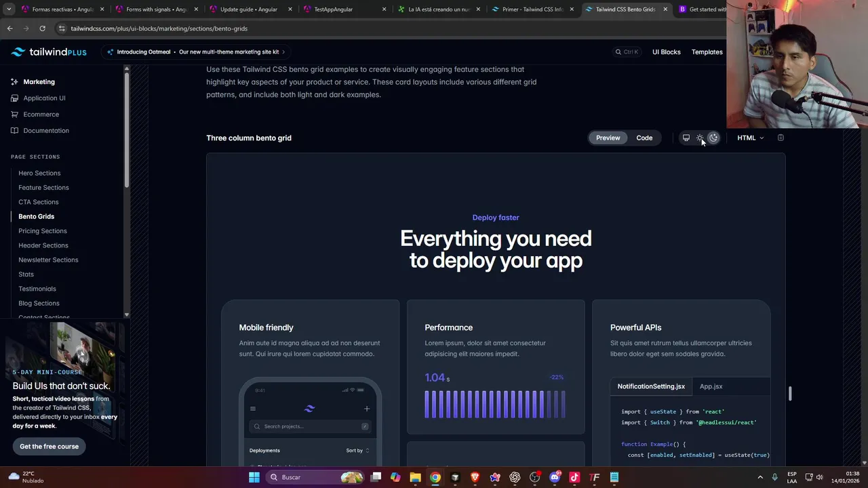This screenshot has width=868, height=488.
Task: Select Ecommerce in the sidebar
Action: 41,115
